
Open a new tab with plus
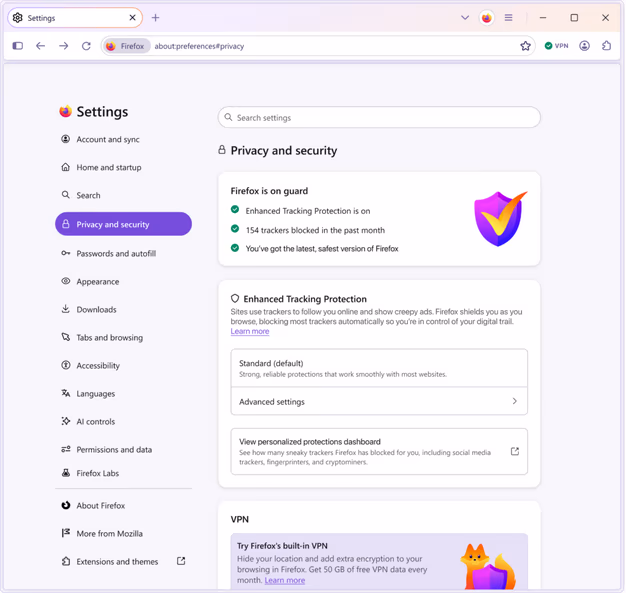[155, 18]
